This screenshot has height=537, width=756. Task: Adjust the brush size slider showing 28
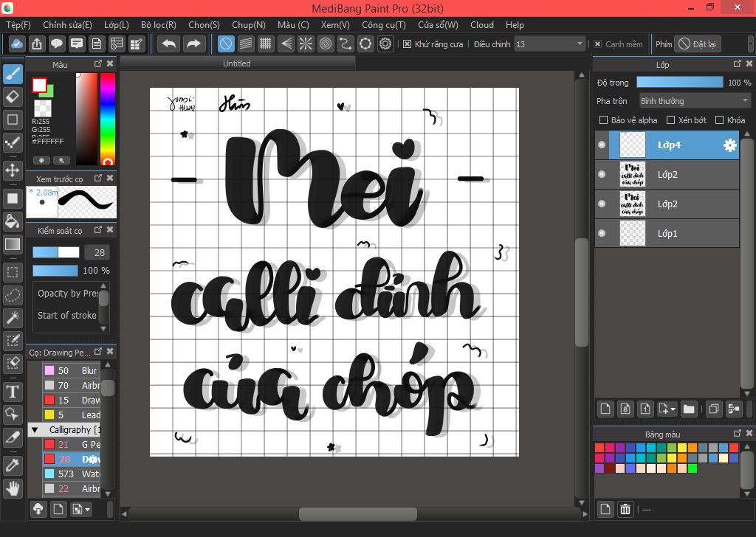click(x=56, y=252)
